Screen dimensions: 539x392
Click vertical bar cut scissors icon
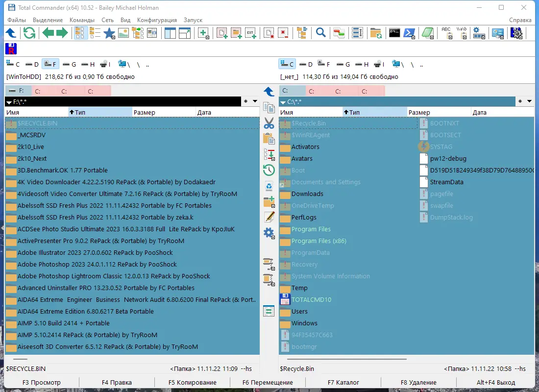click(x=269, y=123)
